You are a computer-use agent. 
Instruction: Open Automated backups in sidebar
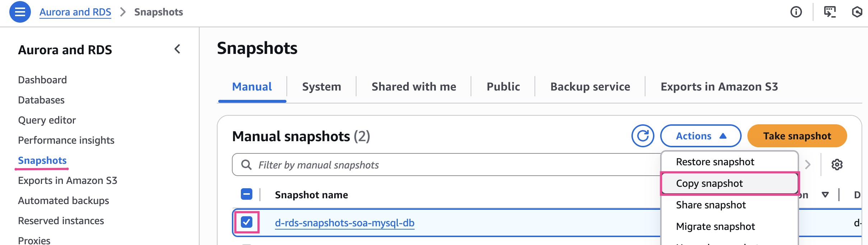coord(64,200)
